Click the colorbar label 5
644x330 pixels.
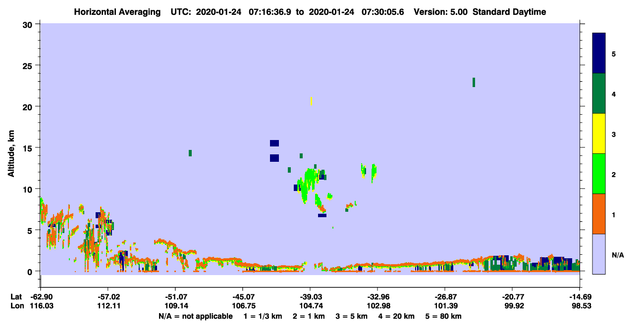coord(614,54)
